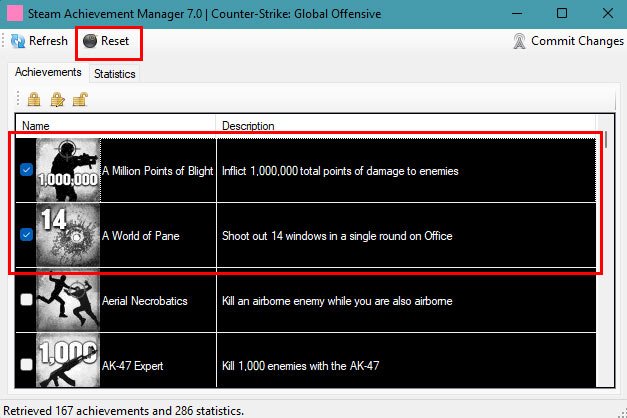Select 'A World of Pane' name text
The image size is (627, 418).
141,236
